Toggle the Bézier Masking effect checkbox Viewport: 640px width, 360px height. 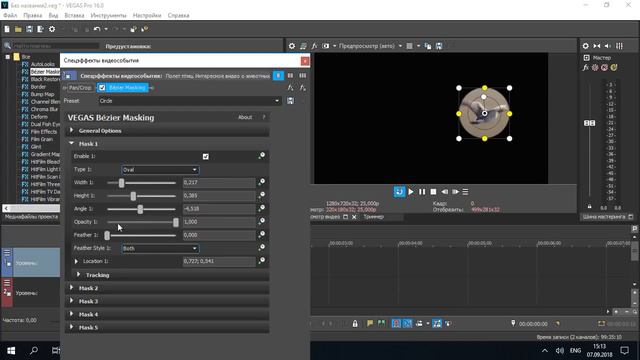coord(102,88)
